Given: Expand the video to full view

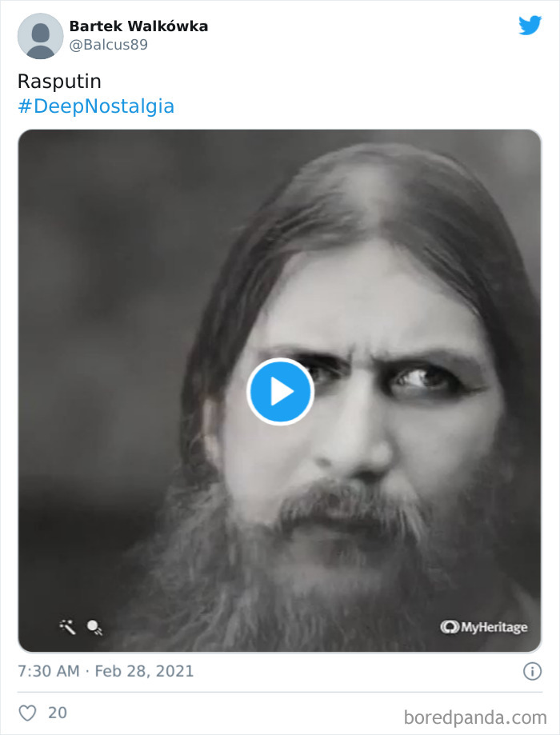Looking at the screenshot, I should click(280, 391).
